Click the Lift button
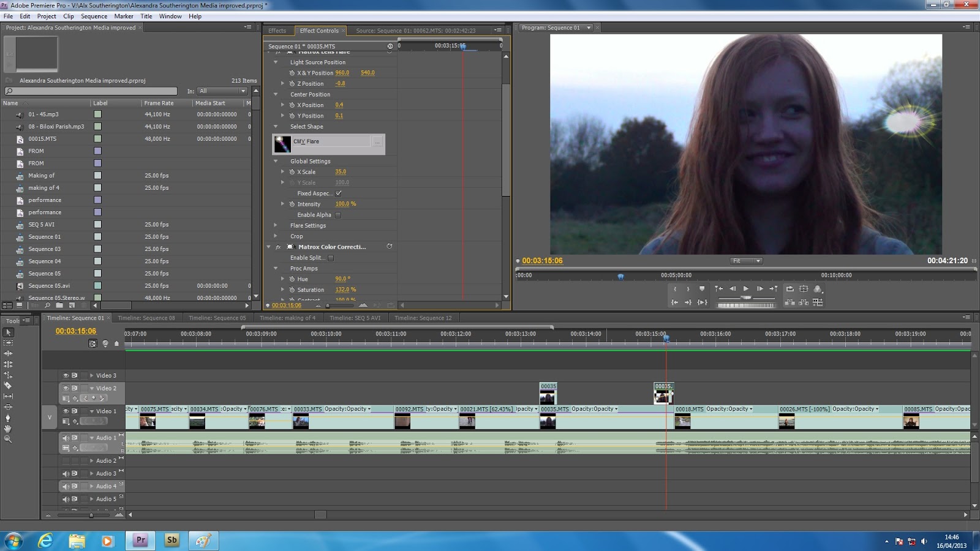The image size is (980, 551). [x=790, y=302]
